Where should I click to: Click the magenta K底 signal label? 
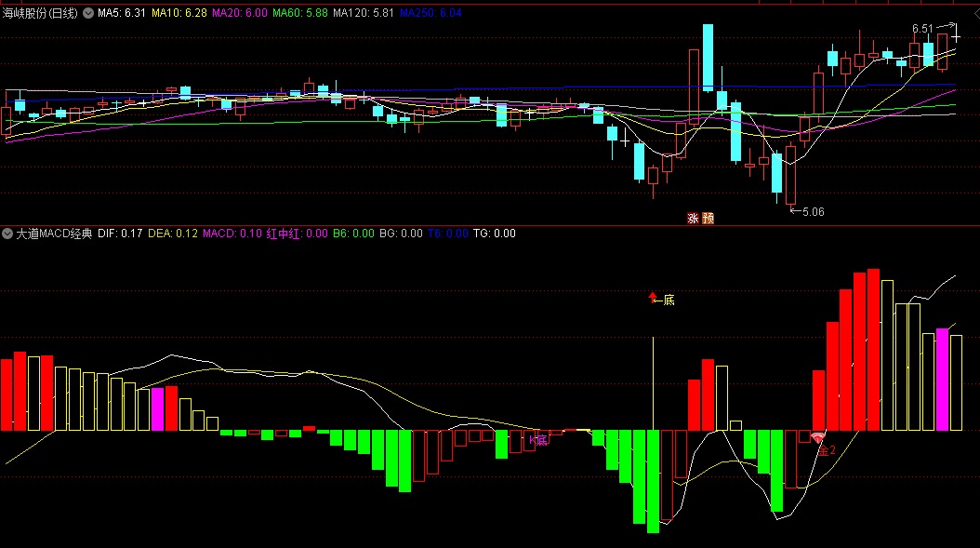coord(538,440)
